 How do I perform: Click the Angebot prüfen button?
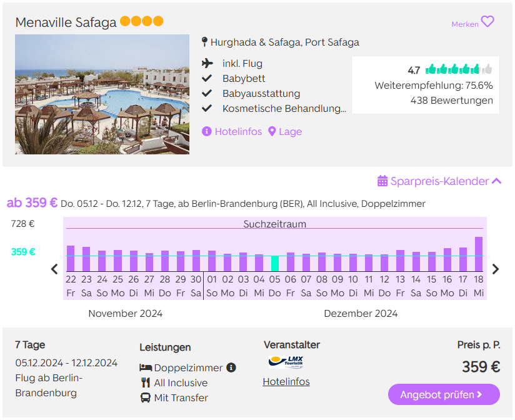pyautogui.click(x=444, y=394)
